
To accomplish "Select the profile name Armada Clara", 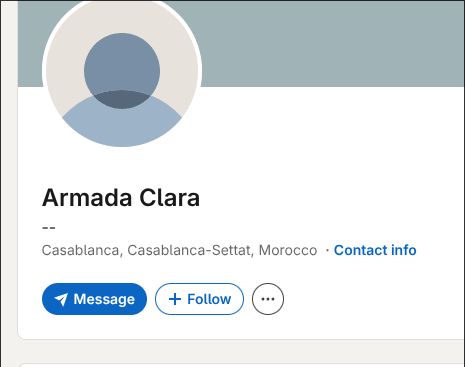I will coord(121,198).
